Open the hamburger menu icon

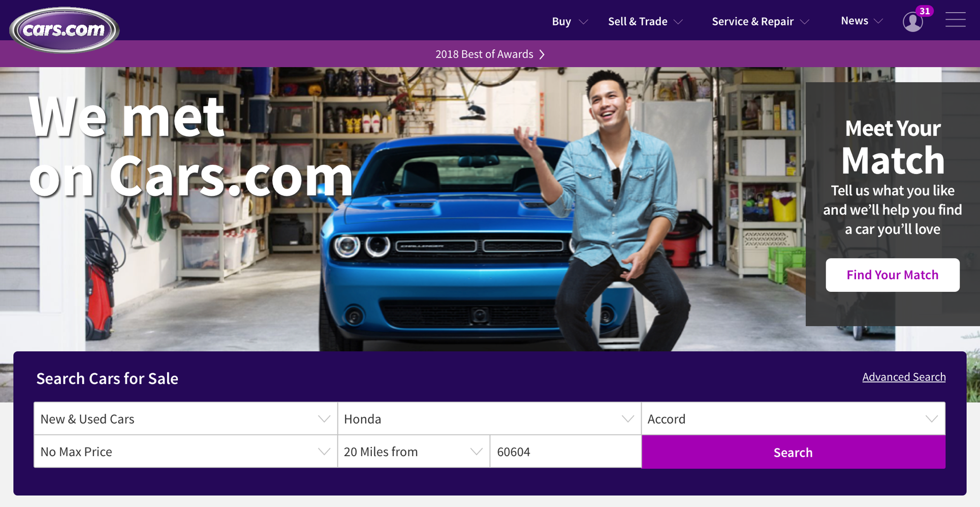(x=955, y=20)
